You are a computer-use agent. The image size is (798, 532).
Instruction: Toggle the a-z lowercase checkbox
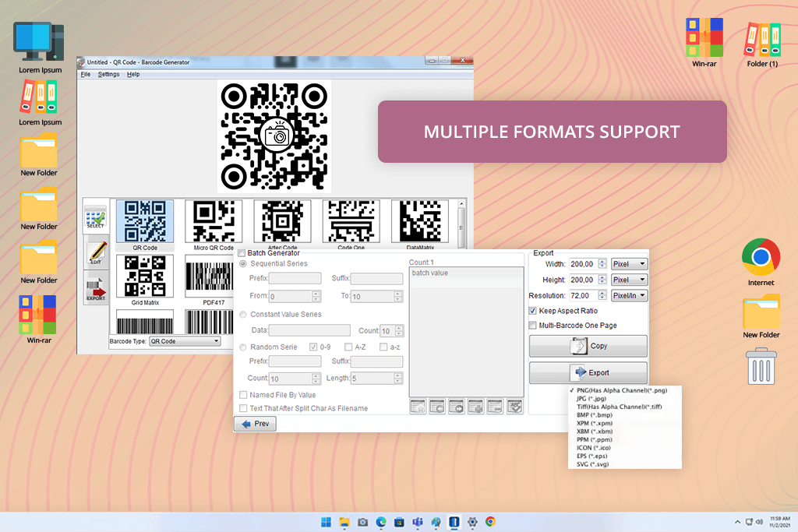[383, 347]
